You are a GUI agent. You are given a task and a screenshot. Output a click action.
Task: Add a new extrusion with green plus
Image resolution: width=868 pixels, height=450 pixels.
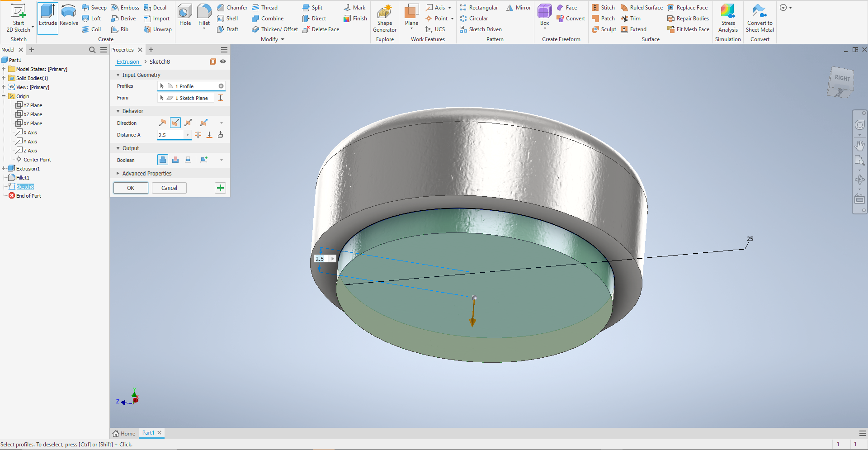click(220, 188)
